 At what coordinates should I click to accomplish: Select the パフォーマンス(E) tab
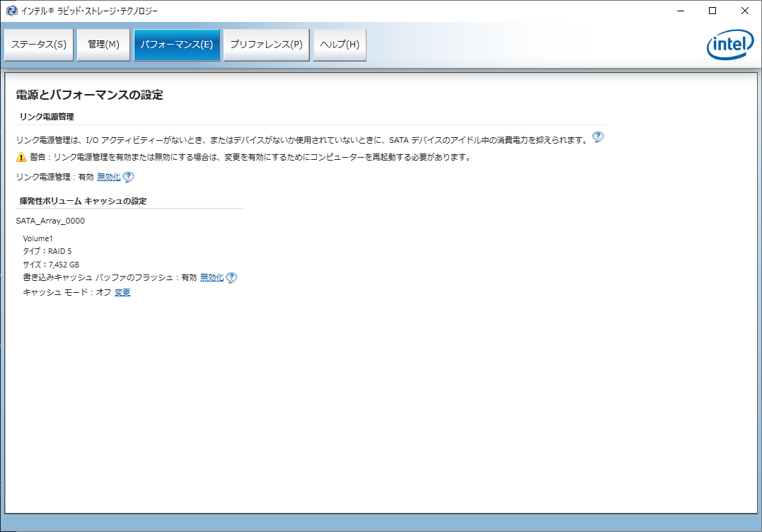(177, 45)
